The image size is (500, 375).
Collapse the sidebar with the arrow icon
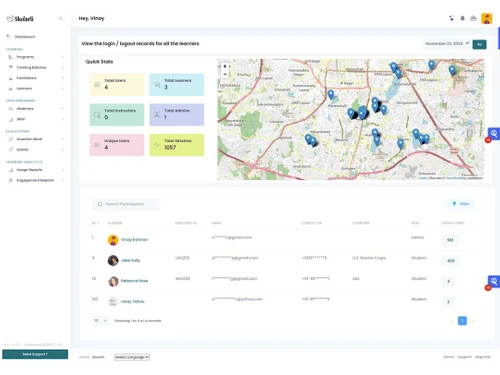click(x=61, y=19)
